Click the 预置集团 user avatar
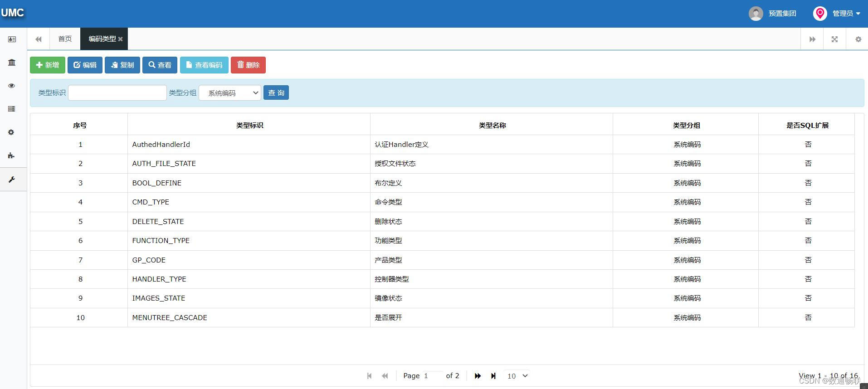Screen dimensions: 868x389 (756, 14)
